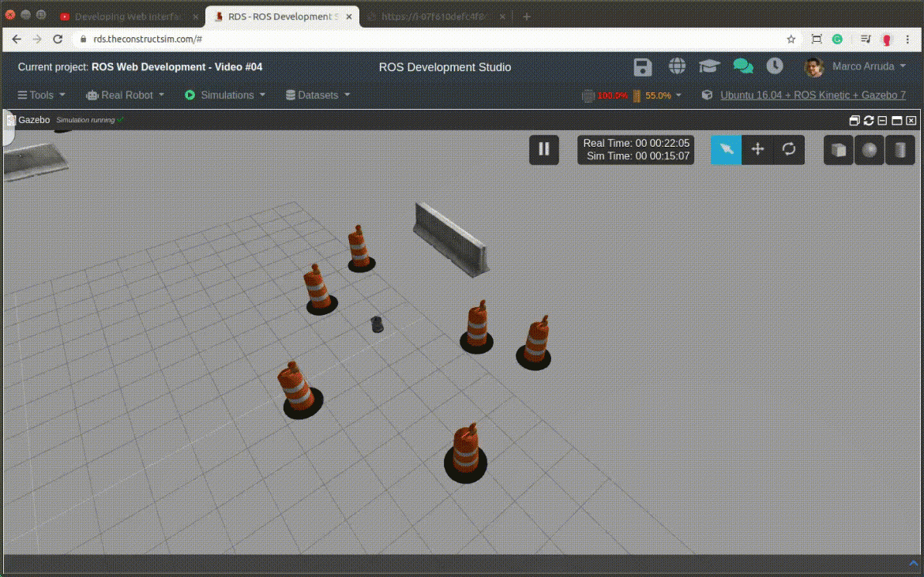Open the green chat bubbles icon
Image resolution: width=924 pixels, height=577 pixels.
point(743,66)
